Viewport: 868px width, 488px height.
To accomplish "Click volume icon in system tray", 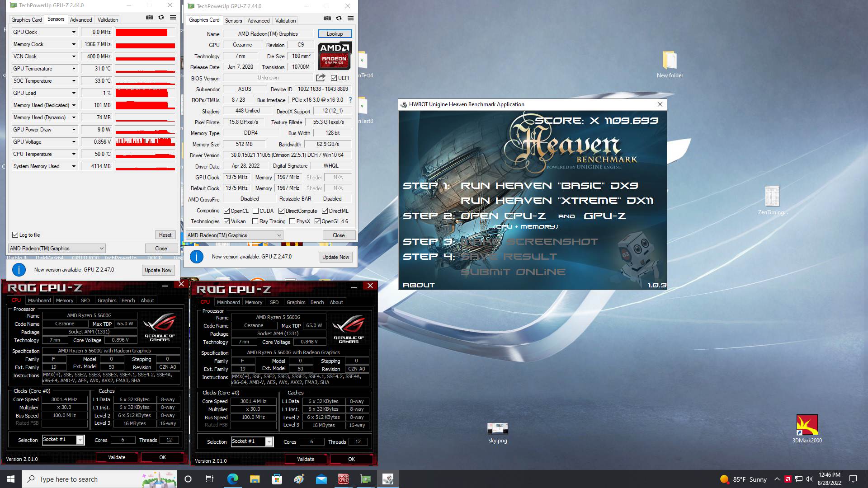I will (x=809, y=479).
